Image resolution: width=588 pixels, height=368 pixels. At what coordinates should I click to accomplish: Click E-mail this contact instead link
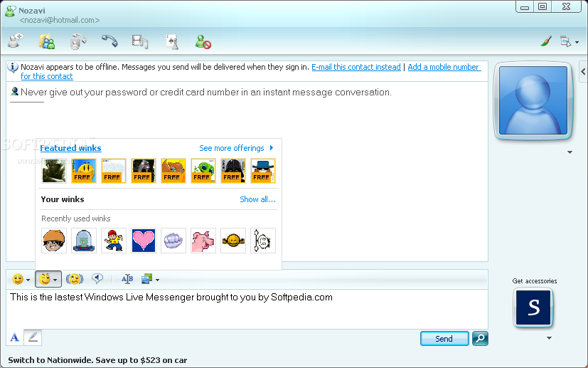click(356, 67)
